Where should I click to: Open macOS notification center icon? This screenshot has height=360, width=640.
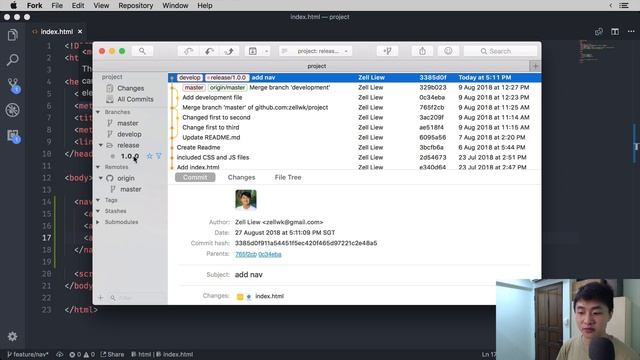click(x=624, y=5)
